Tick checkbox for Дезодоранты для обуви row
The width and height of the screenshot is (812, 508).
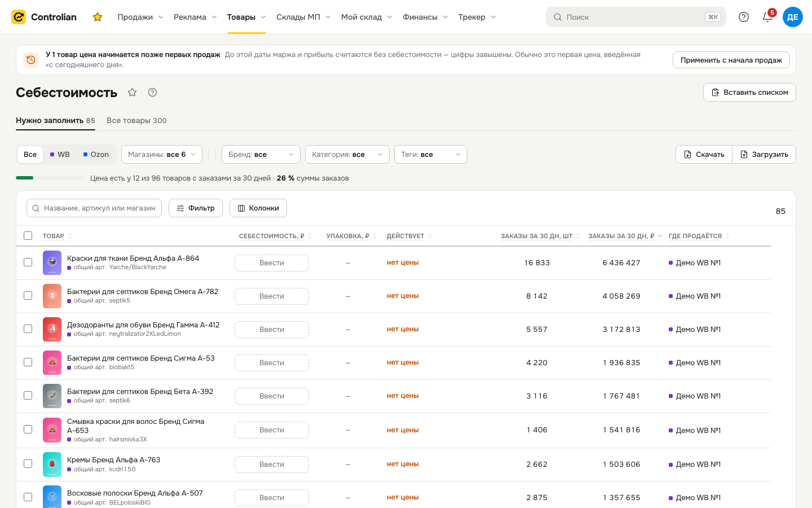pos(28,329)
